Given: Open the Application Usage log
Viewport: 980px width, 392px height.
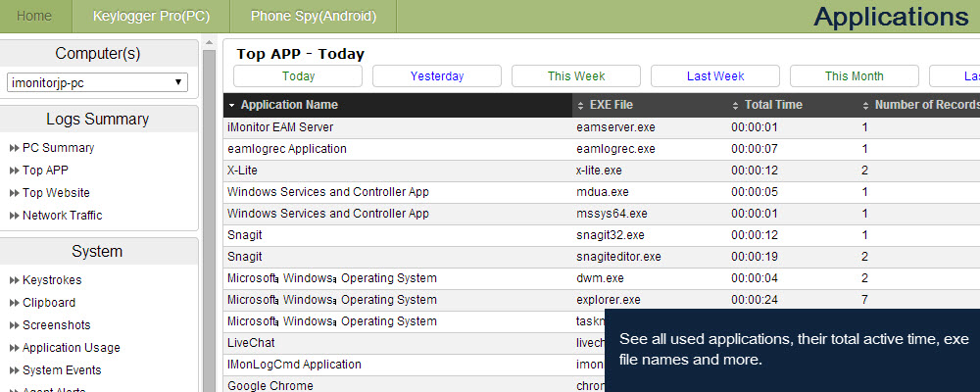Looking at the screenshot, I should pos(72,348).
